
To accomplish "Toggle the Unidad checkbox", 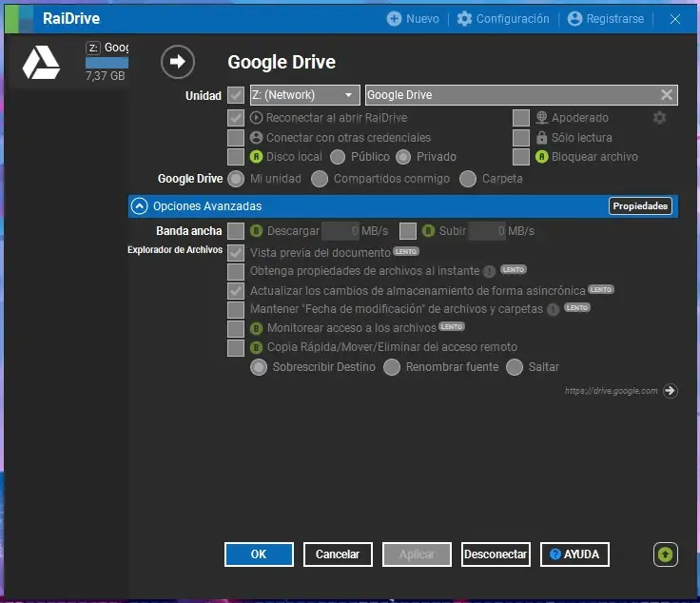I will [x=236, y=95].
